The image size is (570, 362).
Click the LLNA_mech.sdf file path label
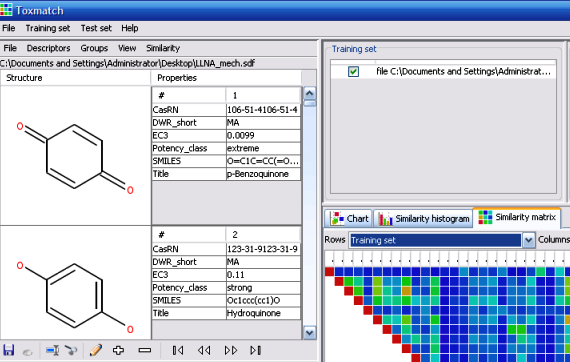click(127, 63)
